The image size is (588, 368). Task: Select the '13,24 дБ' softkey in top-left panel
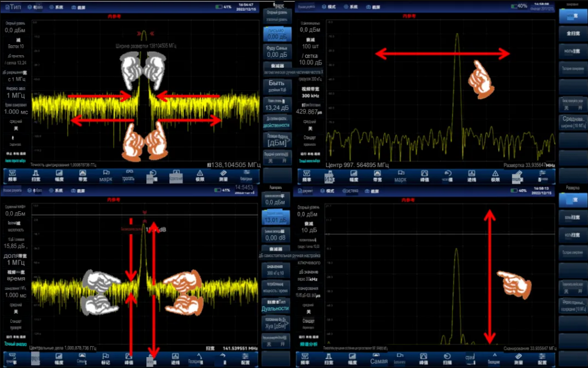[277, 104]
